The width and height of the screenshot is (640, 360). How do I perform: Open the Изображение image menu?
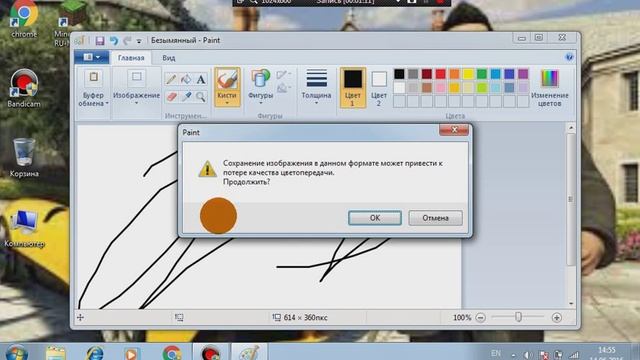pyautogui.click(x=136, y=87)
